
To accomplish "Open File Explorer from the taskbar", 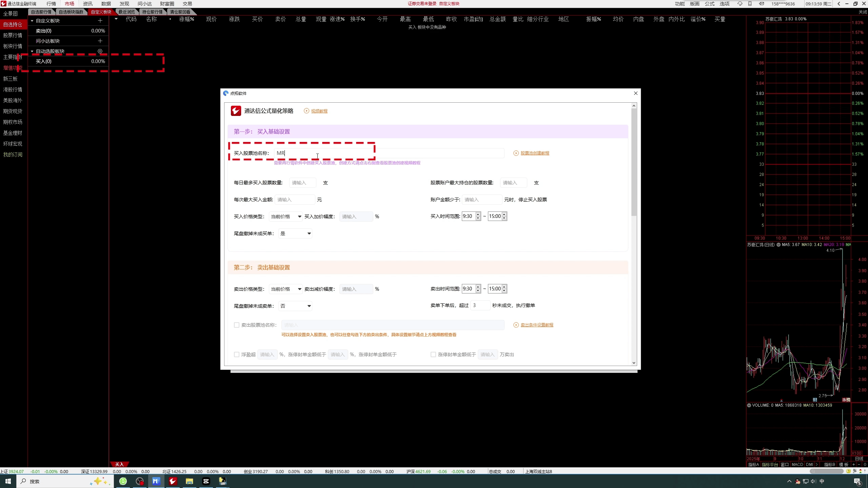I will pos(189,481).
